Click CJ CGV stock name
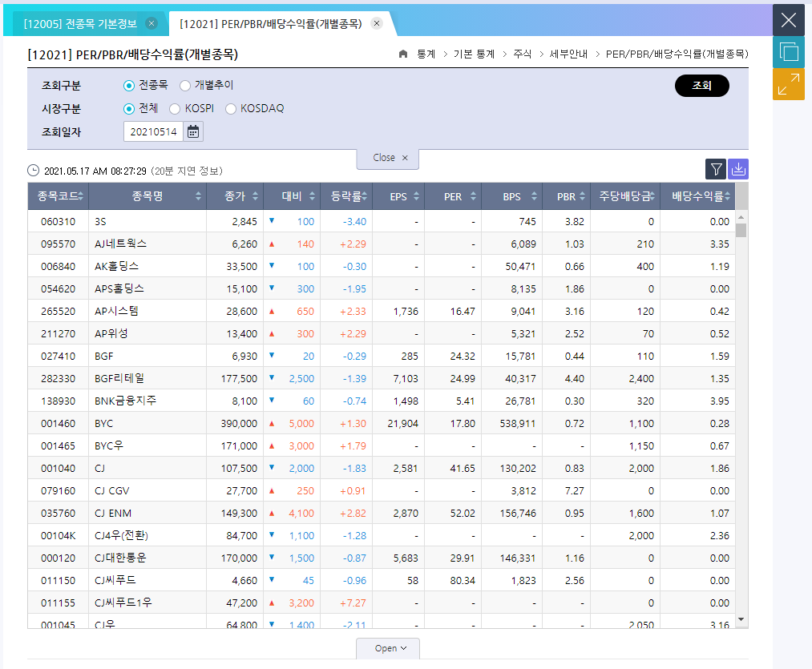Screen dimensions: 812x669 (x=112, y=491)
